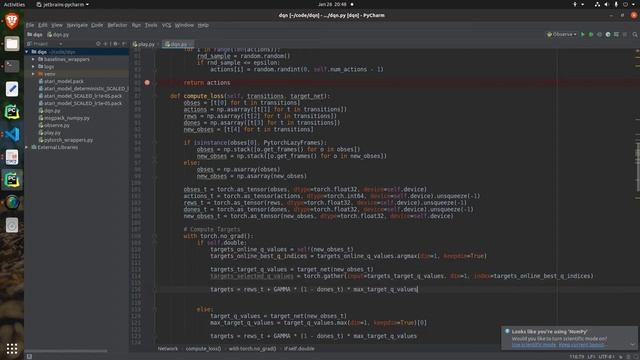The width and height of the screenshot is (640, 360).
Task: Click the green Run button in toolbar
Action: point(583,35)
